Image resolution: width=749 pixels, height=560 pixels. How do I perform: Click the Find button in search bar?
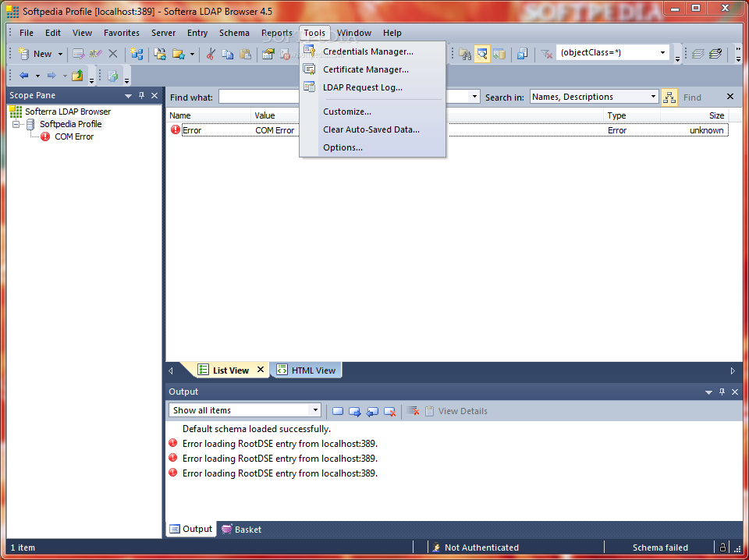tap(692, 97)
